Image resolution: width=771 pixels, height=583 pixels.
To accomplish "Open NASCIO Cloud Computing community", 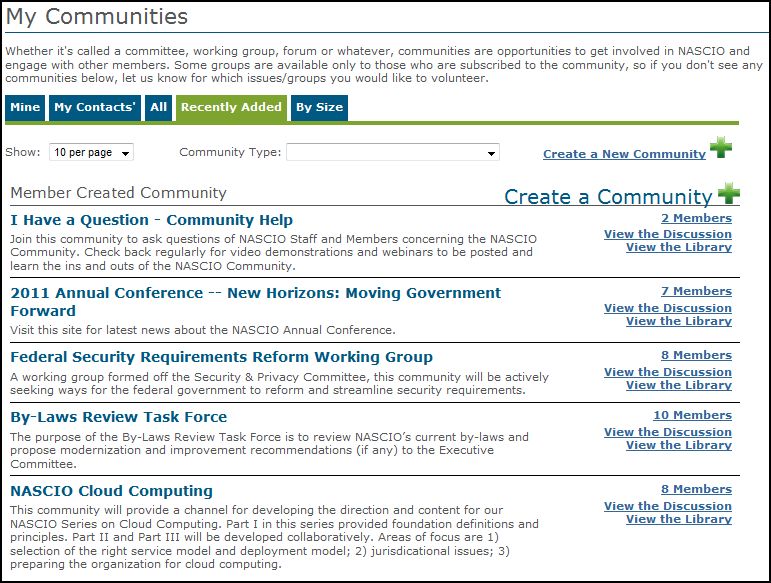I will pos(112,491).
